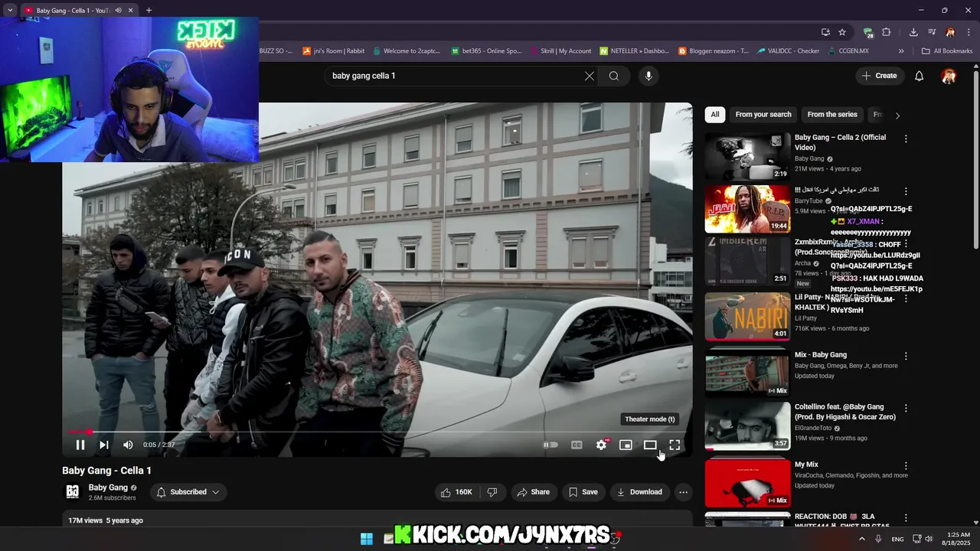Open Mix - Baby Gang playlist
This screenshot has height=551, width=980.
(747, 373)
